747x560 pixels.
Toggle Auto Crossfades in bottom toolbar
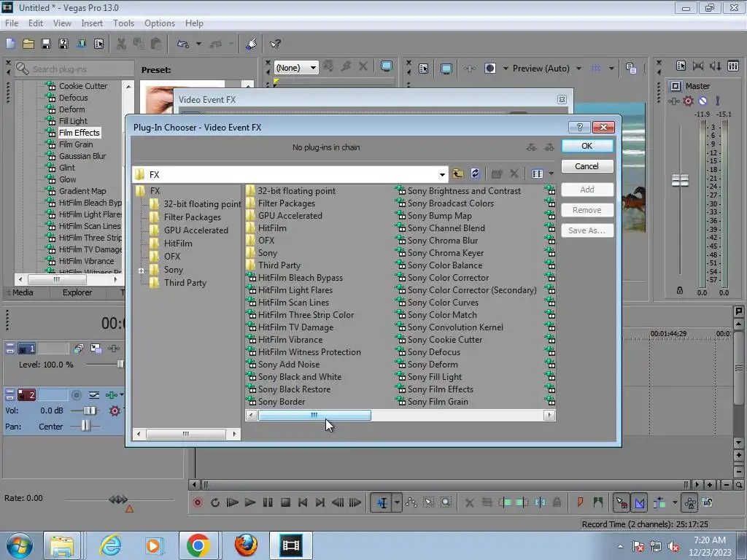point(639,502)
